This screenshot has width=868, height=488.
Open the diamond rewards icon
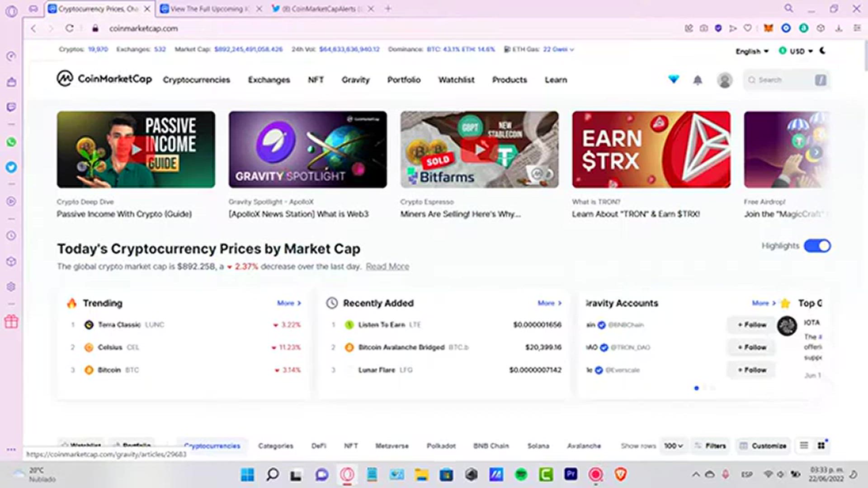(x=674, y=80)
